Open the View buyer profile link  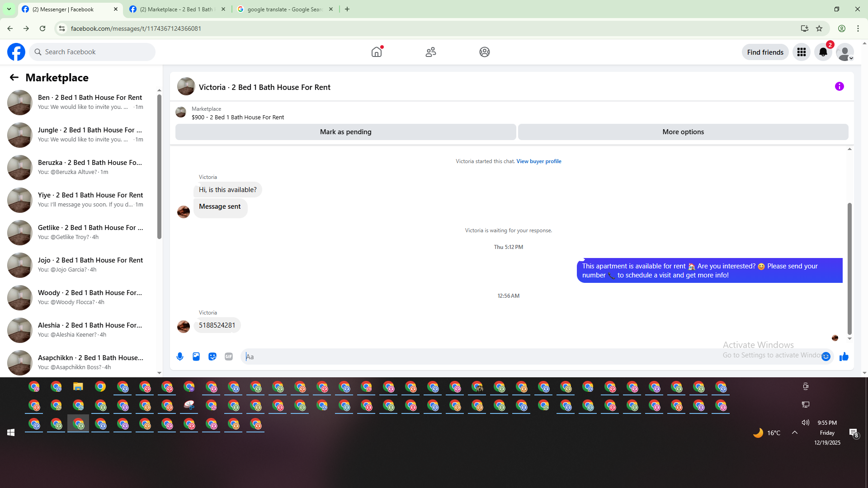(539, 161)
